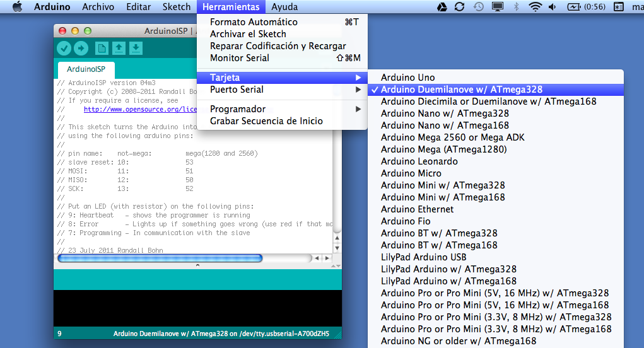Click the Upload arrow toolbar icon
Image resolution: width=644 pixels, height=348 pixels.
point(81,49)
